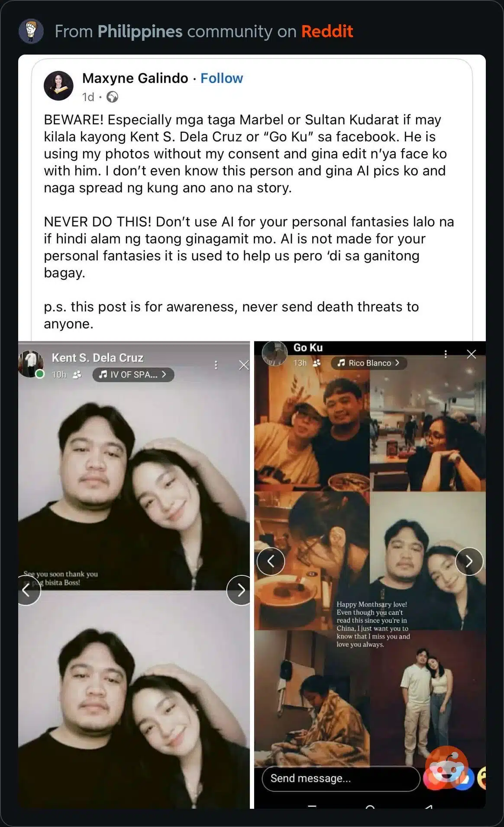Expand the IV OF SPA music tag
The image size is (504, 827).
133,374
